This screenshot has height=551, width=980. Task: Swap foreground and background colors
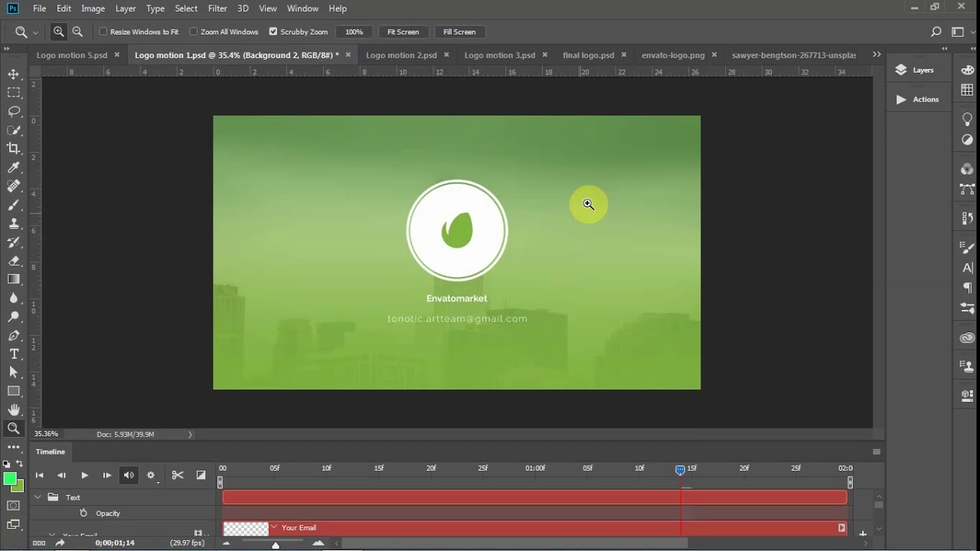pyautogui.click(x=20, y=464)
